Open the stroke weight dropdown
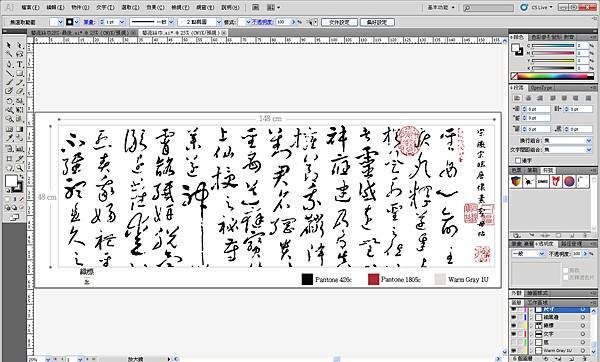 (122, 22)
